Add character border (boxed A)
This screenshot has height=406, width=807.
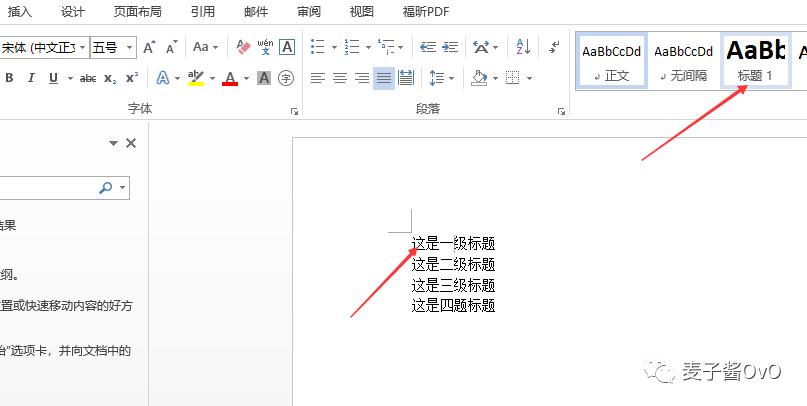tap(287, 47)
